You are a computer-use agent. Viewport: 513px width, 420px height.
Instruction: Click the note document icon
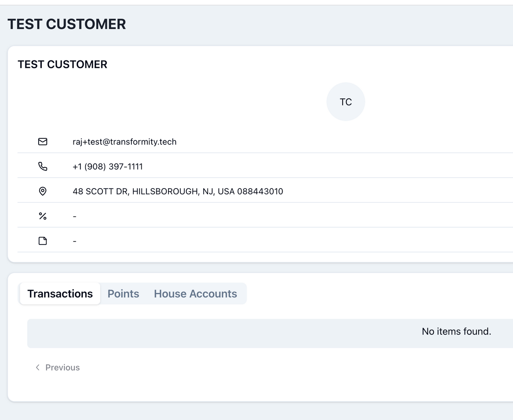tap(43, 241)
